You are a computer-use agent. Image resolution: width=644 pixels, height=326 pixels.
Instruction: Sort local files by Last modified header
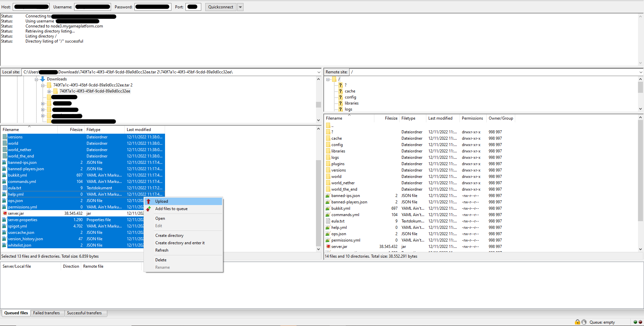pos(145,130)
